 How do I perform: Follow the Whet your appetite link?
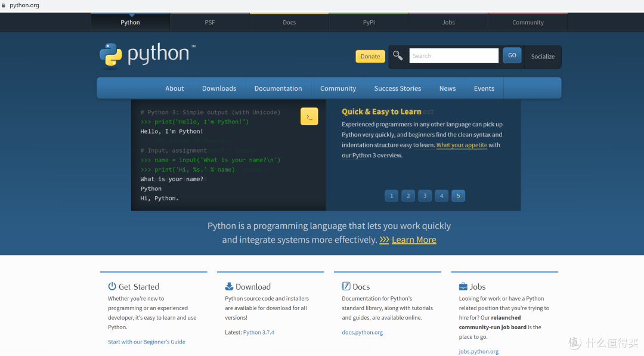(x=462, y=145)
